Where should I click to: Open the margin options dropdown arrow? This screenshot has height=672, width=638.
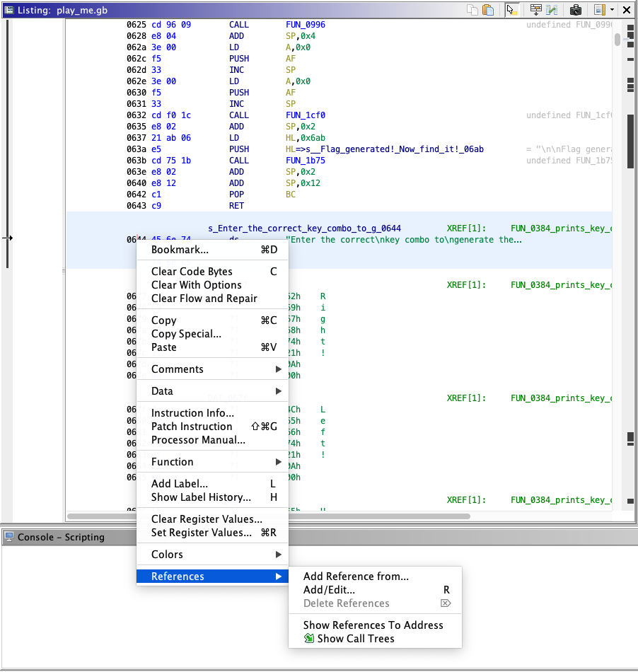(x=612, y=10)
